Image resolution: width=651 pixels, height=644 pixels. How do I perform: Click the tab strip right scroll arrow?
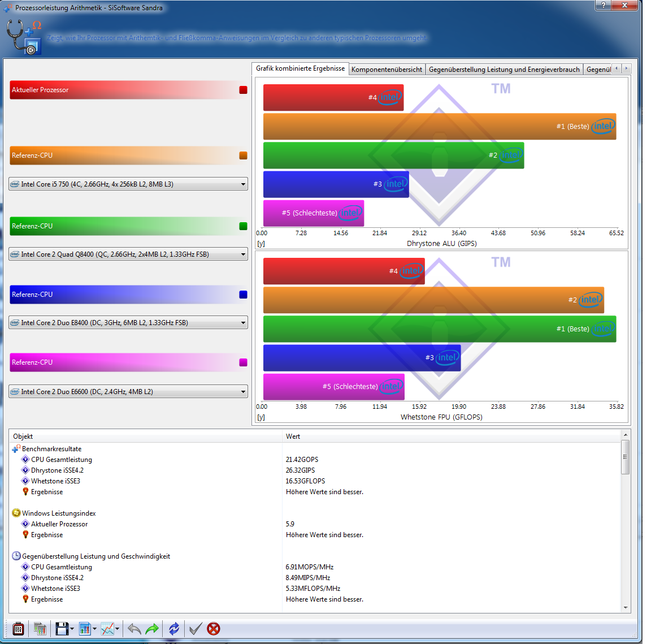[x=626, y=68]
